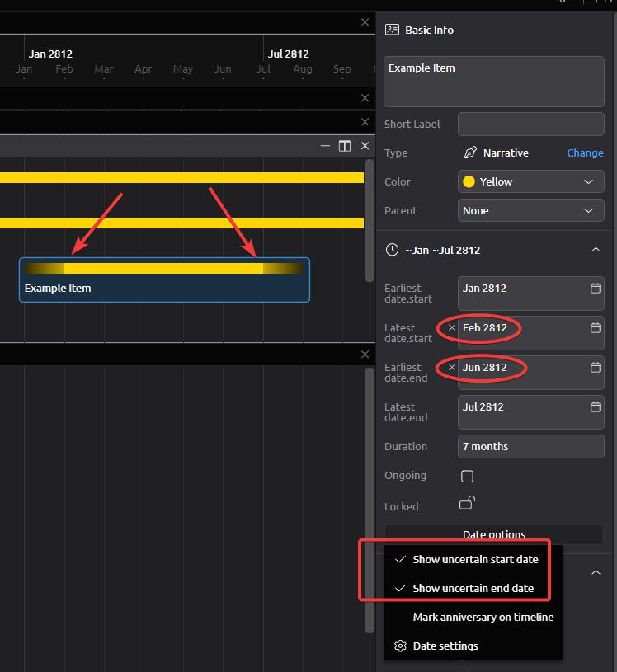Open calendar picker for Latest date.start
This screenshot has height=672, width=617.
(596, 328)
